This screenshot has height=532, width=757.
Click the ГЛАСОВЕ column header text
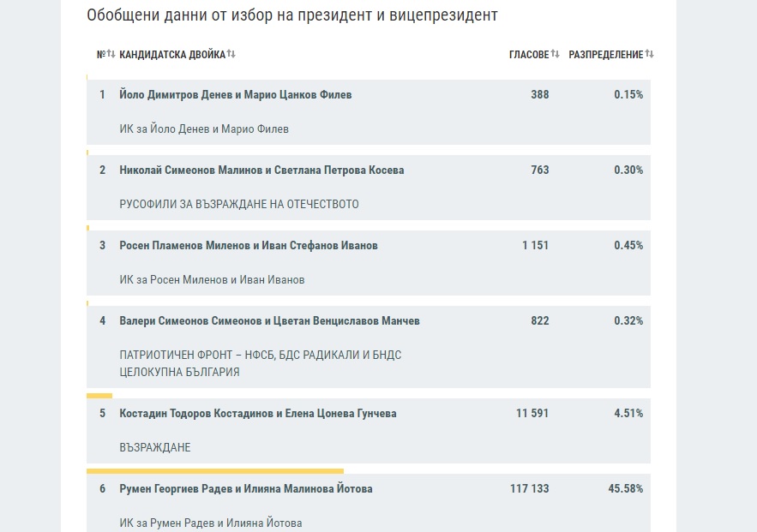click(529, 55)
